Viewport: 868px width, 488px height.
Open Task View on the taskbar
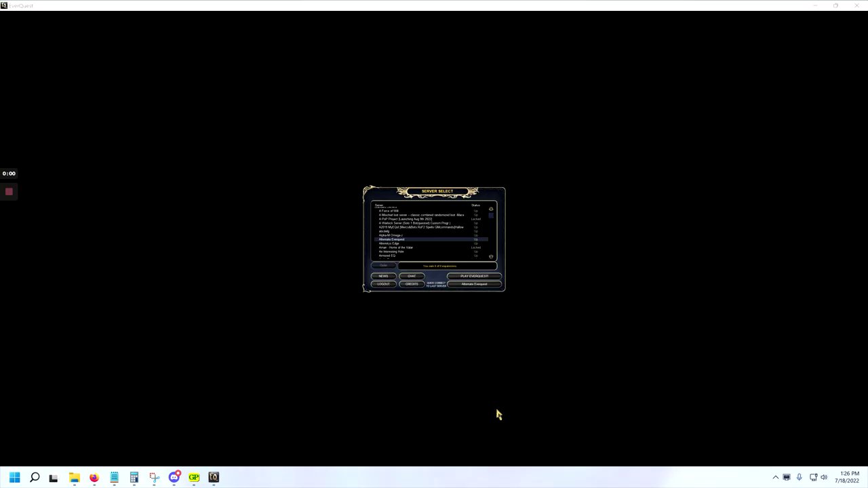(54, 477)
